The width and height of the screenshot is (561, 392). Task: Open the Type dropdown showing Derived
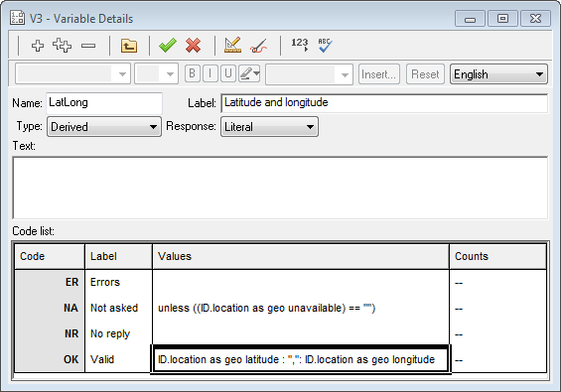104,127
